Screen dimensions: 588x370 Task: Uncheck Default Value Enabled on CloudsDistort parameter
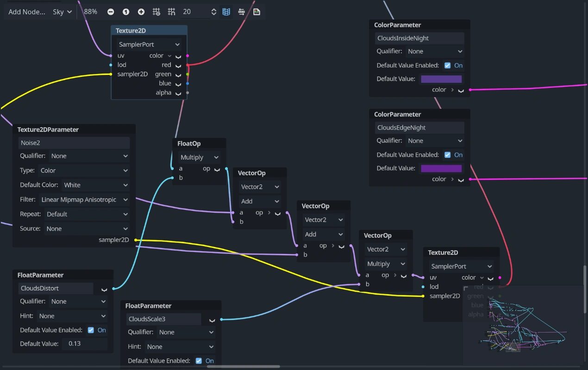pos(90,330)
